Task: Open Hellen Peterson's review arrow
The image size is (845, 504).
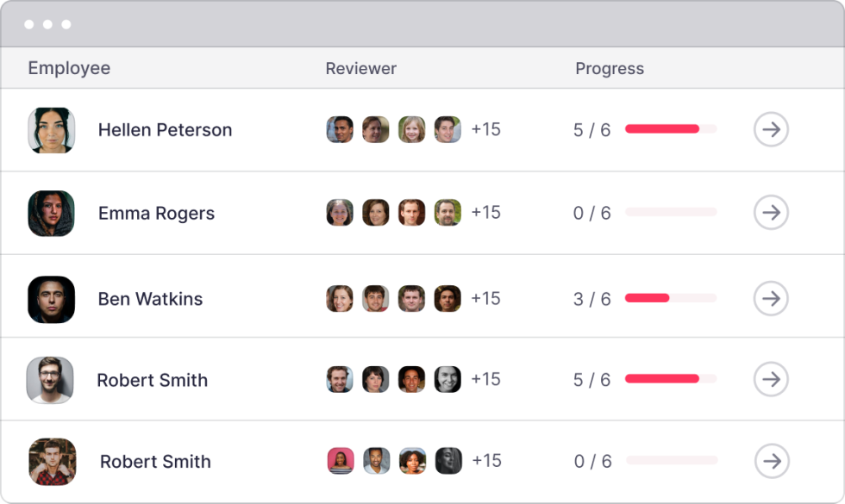Action: click(x=771, y=130)
